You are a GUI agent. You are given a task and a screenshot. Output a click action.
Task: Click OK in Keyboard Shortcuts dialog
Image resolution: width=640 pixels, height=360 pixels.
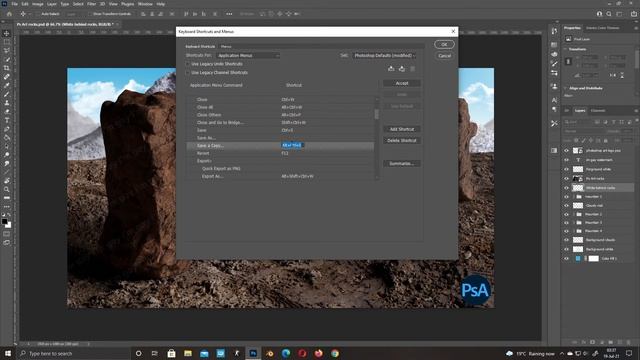click(x=444, y=44)
